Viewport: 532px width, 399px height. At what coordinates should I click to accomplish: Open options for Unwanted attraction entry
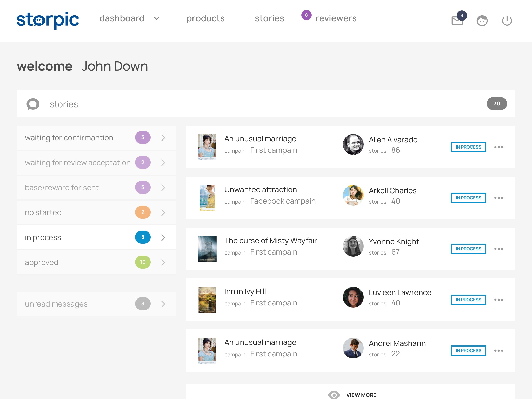coord(500,197)
